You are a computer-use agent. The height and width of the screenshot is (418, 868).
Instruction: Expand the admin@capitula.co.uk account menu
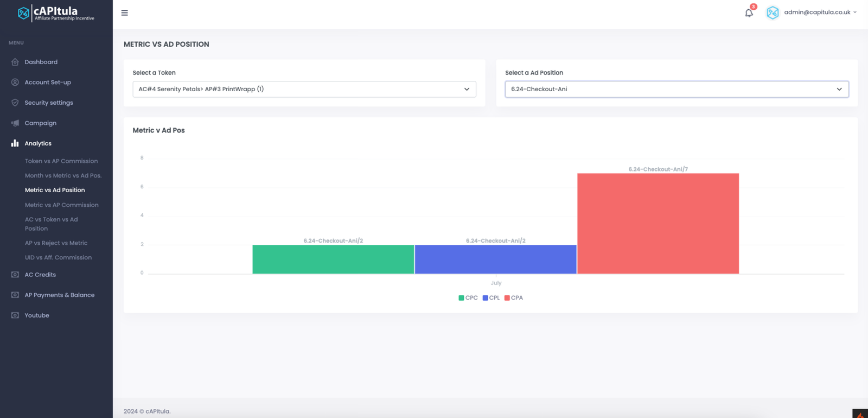click(820, 12)
